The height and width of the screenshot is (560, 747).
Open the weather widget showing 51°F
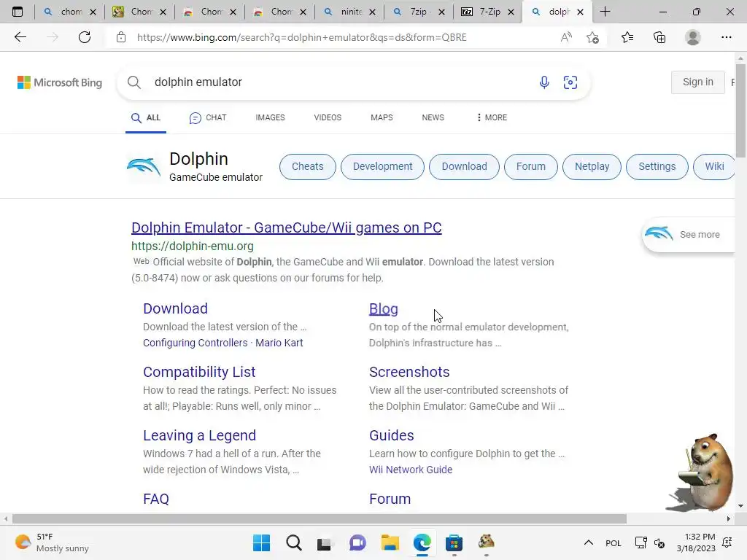pyautogui.click(x=53, y=542)
